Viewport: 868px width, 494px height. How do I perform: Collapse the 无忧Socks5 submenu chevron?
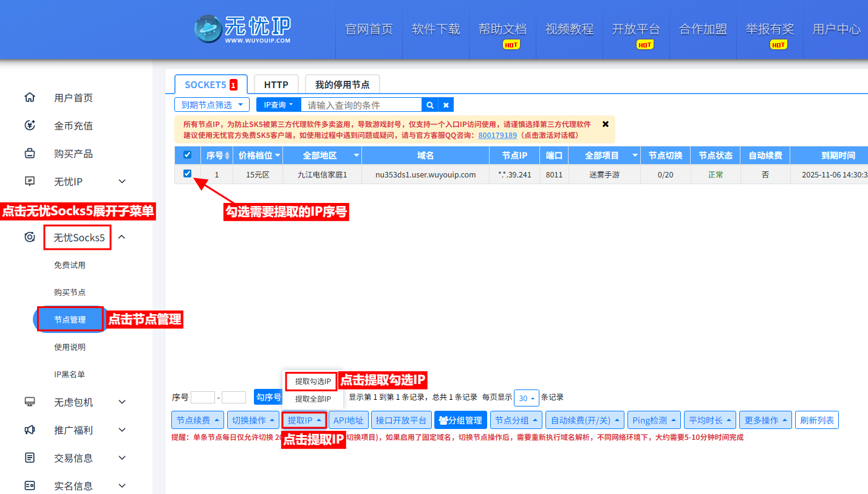coord(121,237)
